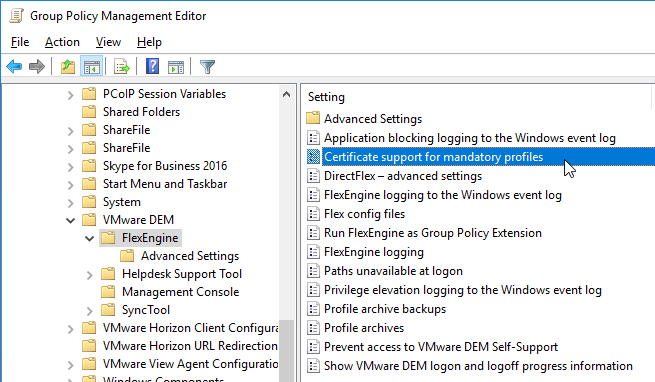Image resolution: width=655 pixels, height=382 pixels.
Task: Open the Advanced Settings folder in Setting list
Action: tap(373, 119)
